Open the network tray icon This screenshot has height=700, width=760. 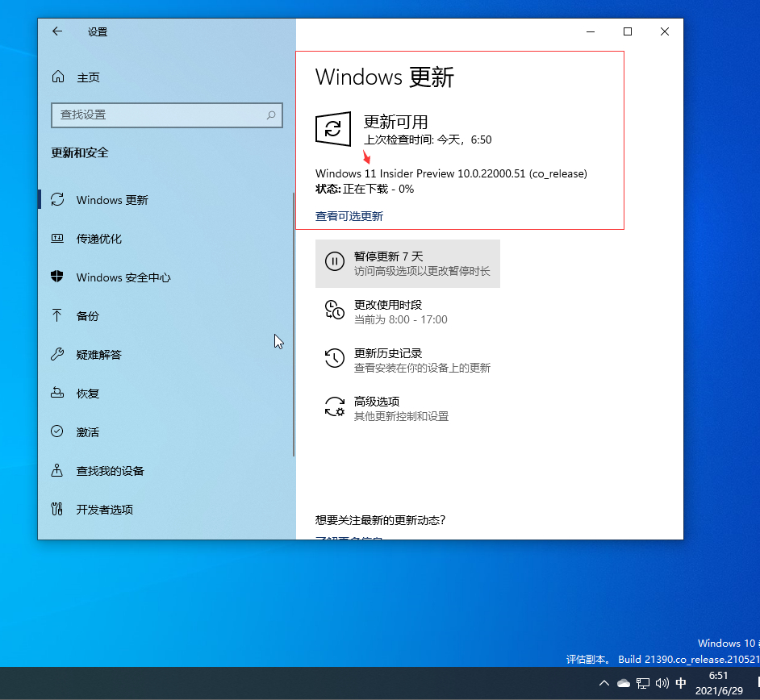pos(643,684)
